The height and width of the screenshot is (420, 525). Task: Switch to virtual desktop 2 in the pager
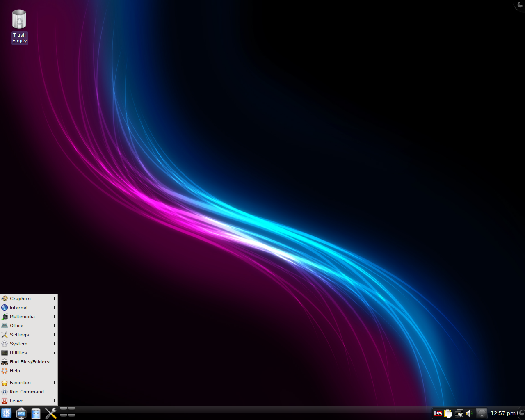click(x=72, y=410)
